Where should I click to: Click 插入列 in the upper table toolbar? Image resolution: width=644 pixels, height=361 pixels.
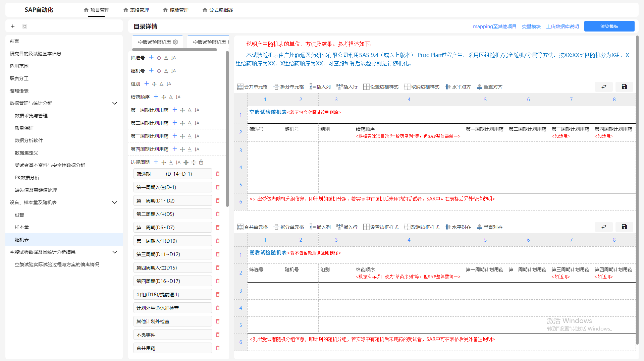pos(320,87)
